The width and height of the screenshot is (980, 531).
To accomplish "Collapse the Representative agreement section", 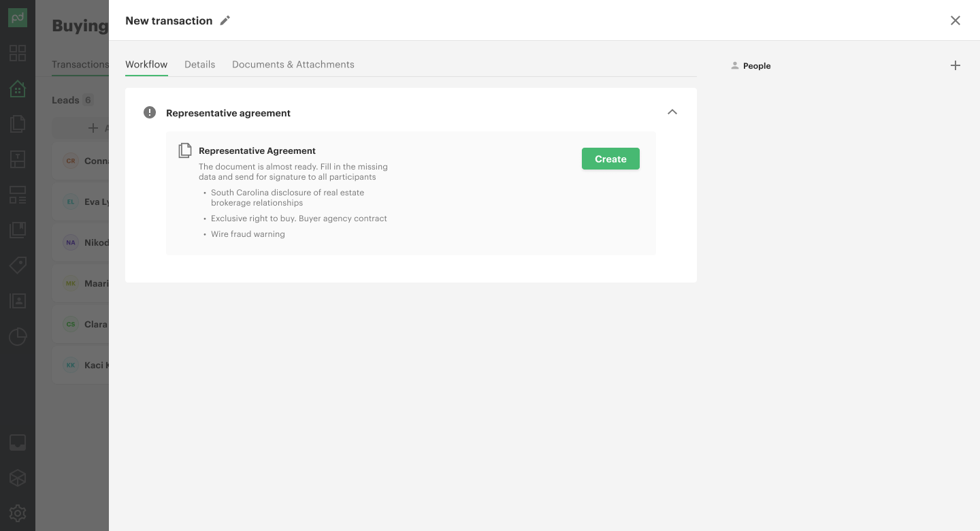I will pyautogui.click(x=672, y=112).
